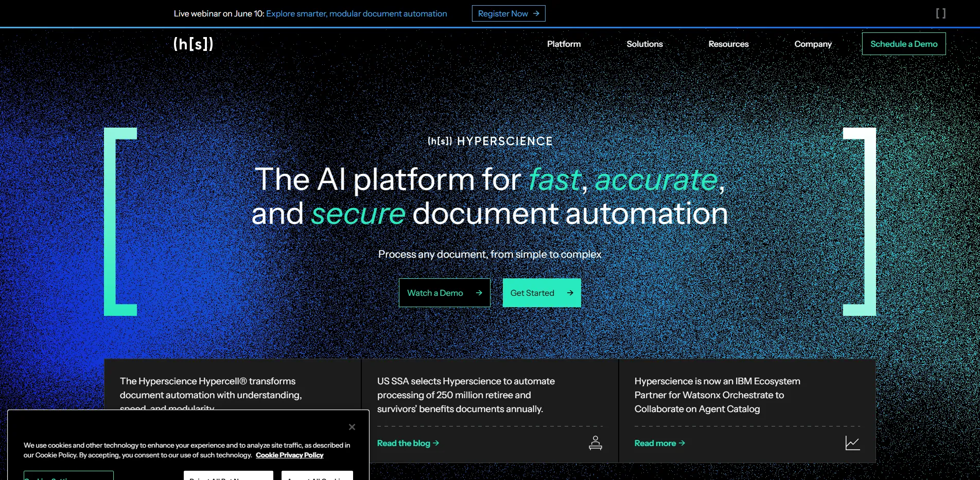
Task: Click the arrow icon in the Register Now button
Action: (537, 13)
